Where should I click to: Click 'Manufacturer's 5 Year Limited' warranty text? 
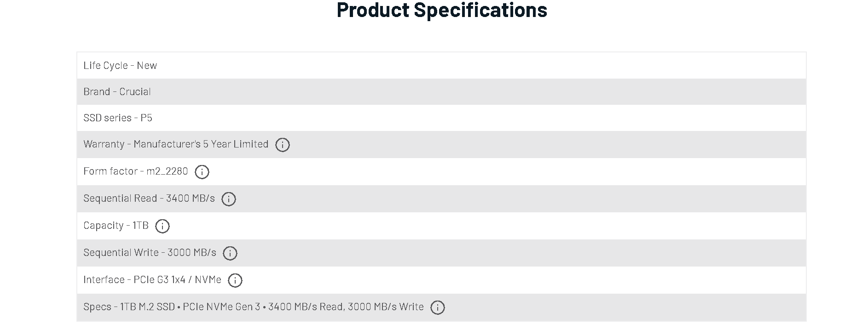[201, 144]
